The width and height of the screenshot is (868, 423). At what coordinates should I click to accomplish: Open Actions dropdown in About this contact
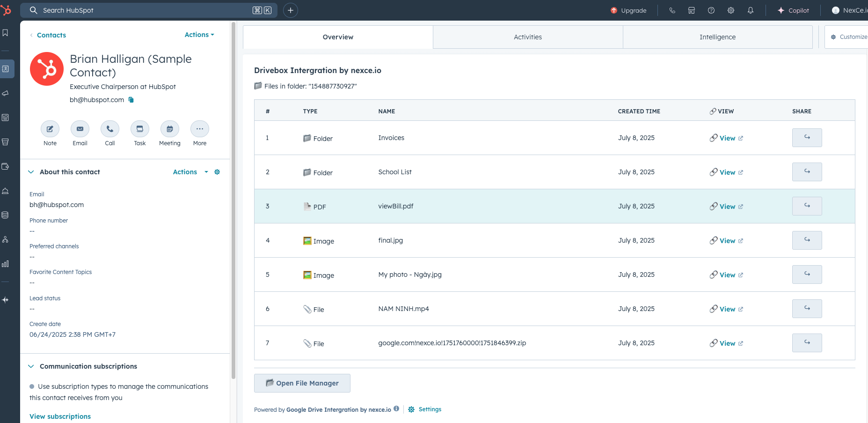(x=190, y=172)
